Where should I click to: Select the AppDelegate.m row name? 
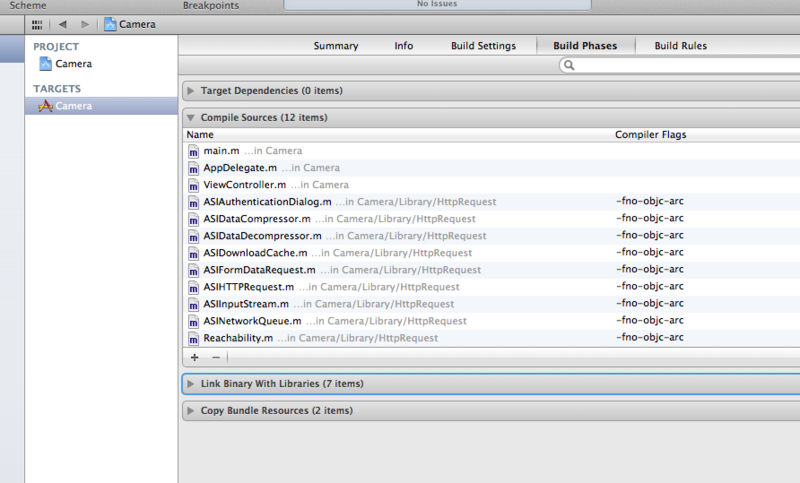[240, 168]
